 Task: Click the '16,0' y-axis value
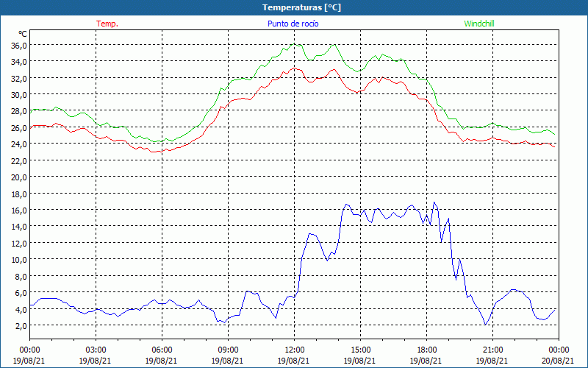(19, 210)
